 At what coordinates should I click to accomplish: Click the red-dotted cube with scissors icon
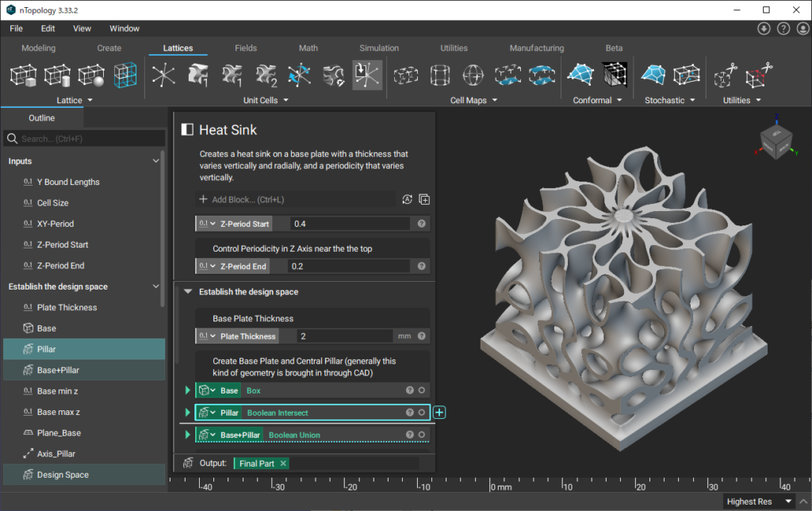pyautogui.click(x=759, y=75)
